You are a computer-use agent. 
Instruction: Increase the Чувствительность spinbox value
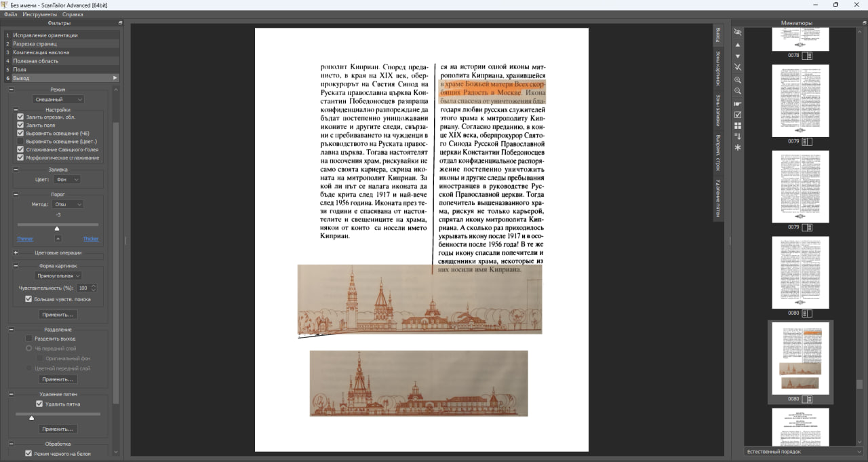(94, 286)
